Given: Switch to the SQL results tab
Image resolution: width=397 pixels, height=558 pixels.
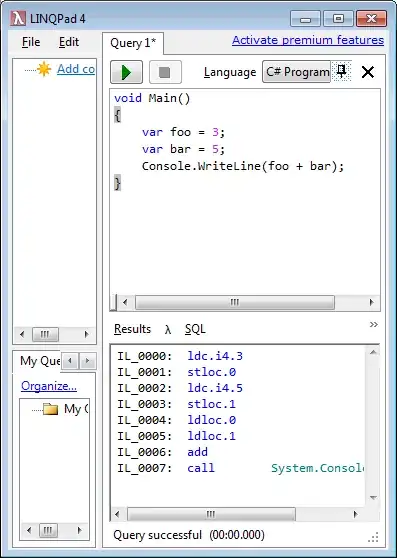Looking at the screenshot, I should [195, 329].
